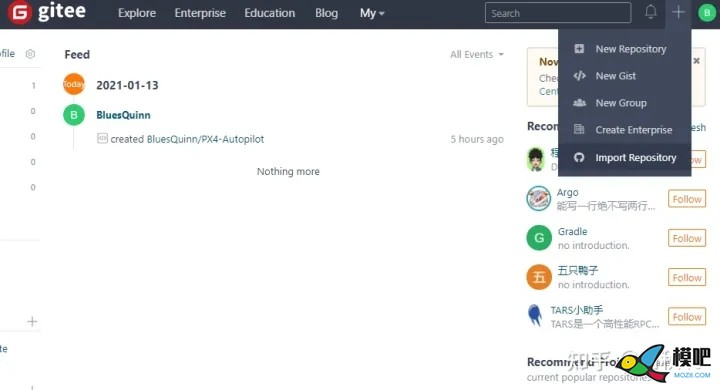Select Import Repository from the menu
This screenshot has width=720, height=390.
(624, 158)
